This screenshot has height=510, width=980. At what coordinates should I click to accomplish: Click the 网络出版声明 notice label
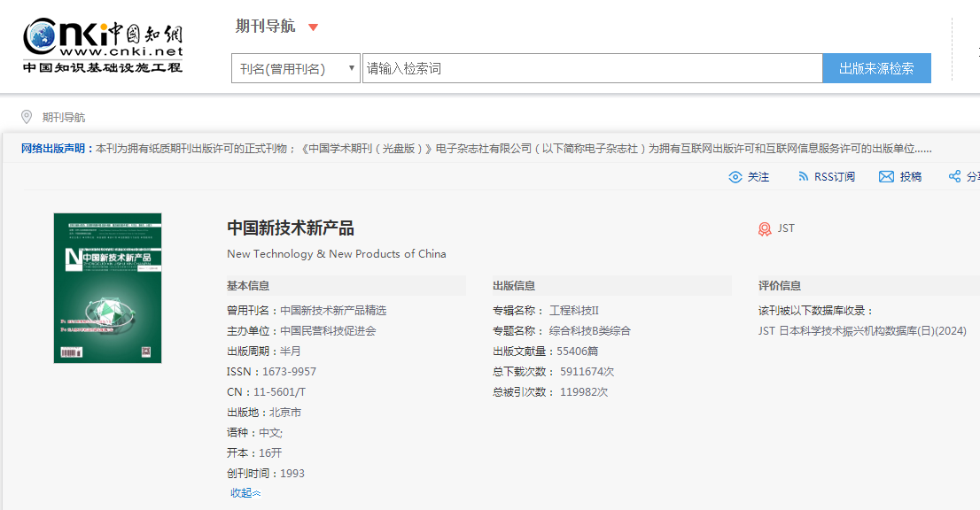[57, 149]
